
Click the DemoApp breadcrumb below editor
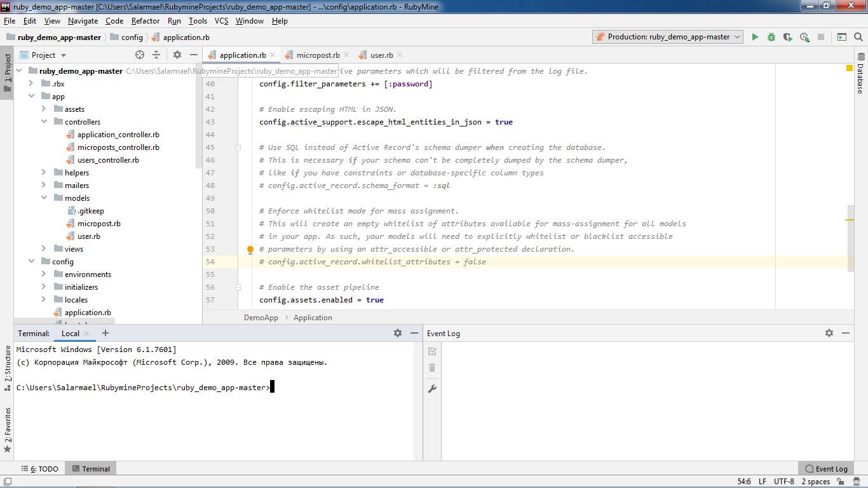pos(261,318)
